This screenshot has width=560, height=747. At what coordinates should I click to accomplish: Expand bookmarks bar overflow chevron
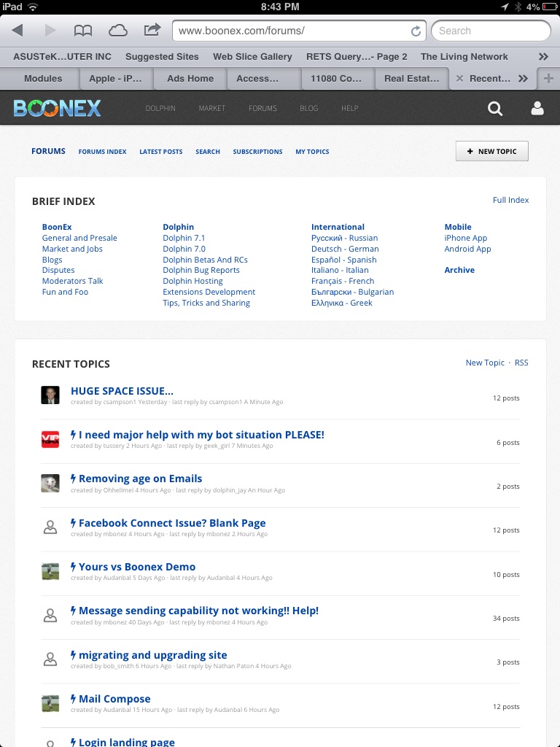(543, 56)
